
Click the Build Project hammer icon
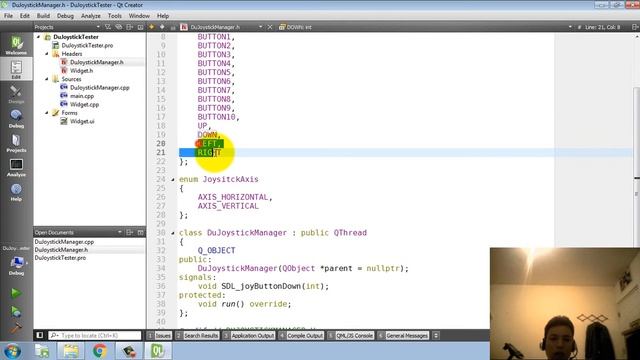[16, 328]
